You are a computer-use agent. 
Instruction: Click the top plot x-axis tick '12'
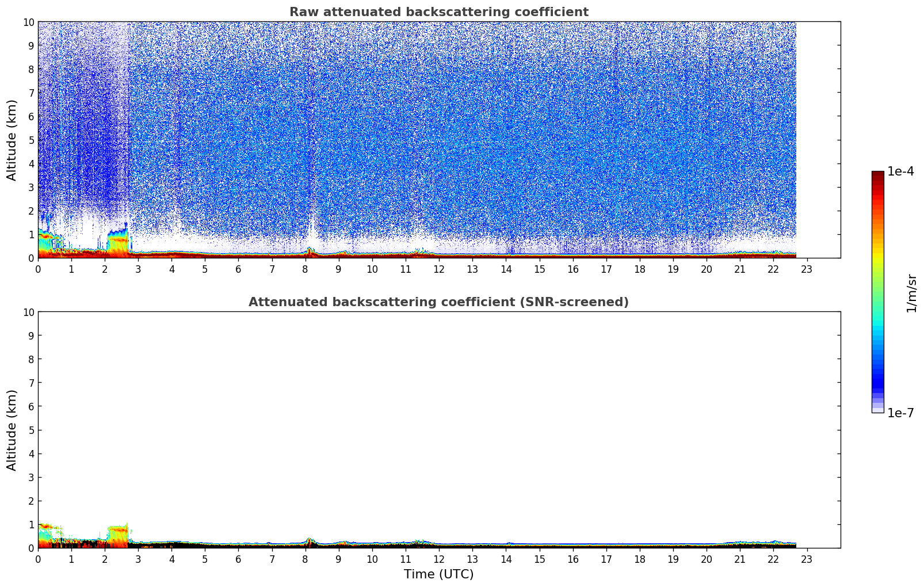(x=439, y=269)
